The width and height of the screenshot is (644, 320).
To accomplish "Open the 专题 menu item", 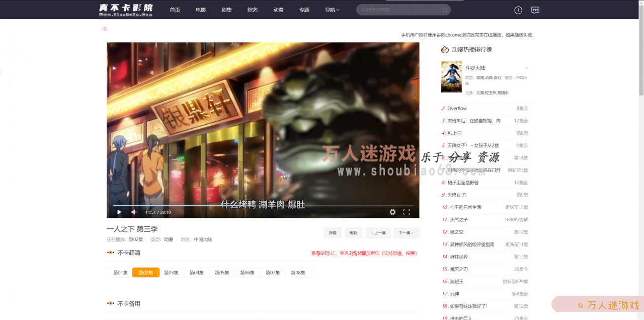I will coord(304,10).
